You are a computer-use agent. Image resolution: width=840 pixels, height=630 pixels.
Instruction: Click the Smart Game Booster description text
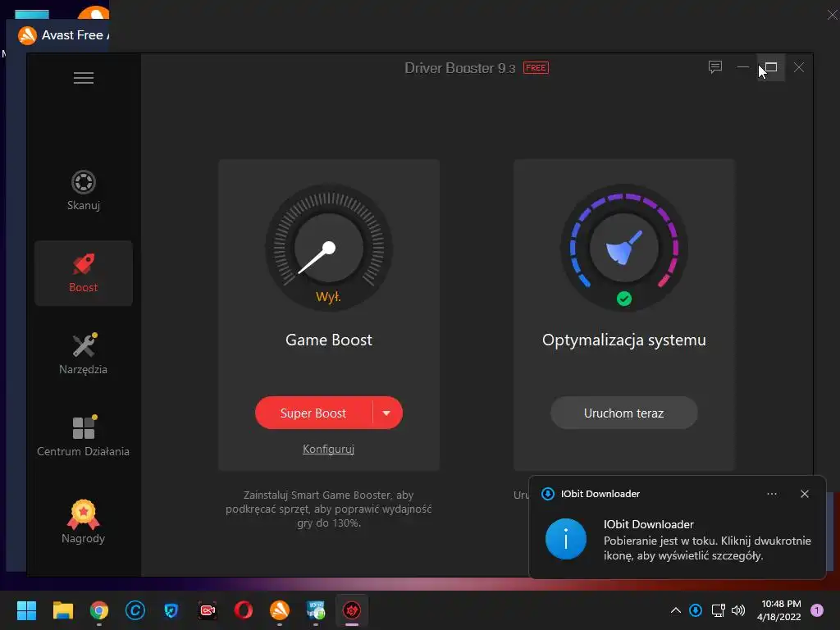(x=329, y=509)
